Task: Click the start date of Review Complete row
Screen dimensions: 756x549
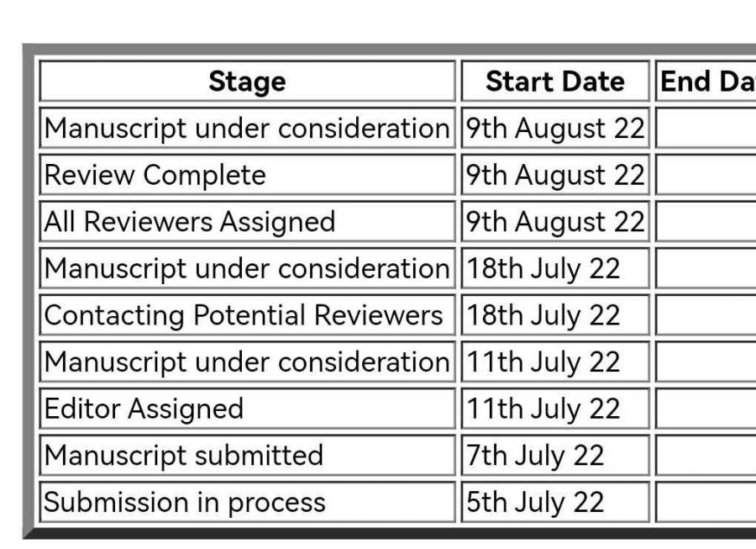Action: tap(554, 175)
